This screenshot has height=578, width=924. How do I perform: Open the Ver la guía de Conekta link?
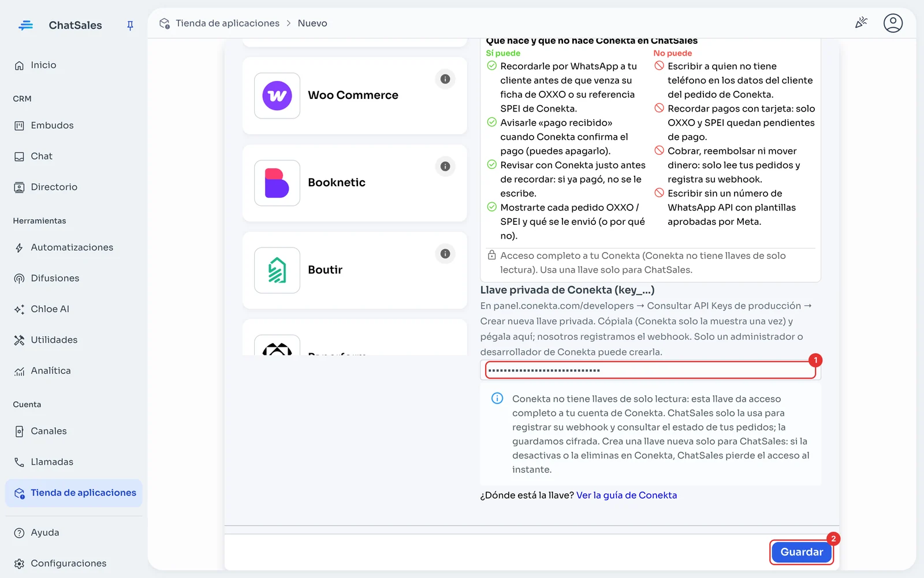pos(627,495)
